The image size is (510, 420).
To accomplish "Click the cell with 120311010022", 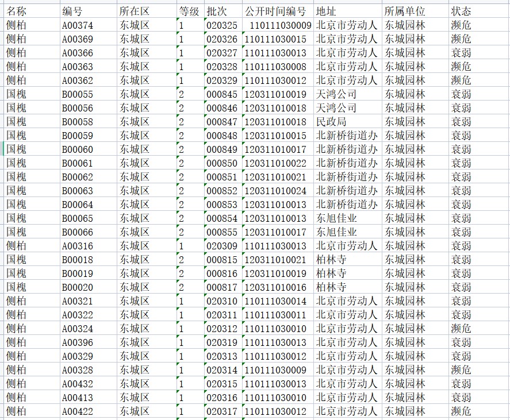I will click(275, 163).
